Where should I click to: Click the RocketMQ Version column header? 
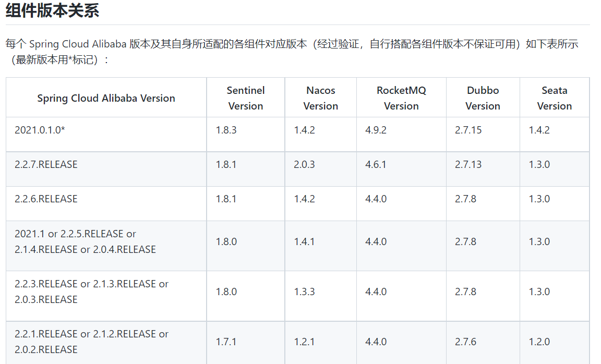tap(401, 98)
